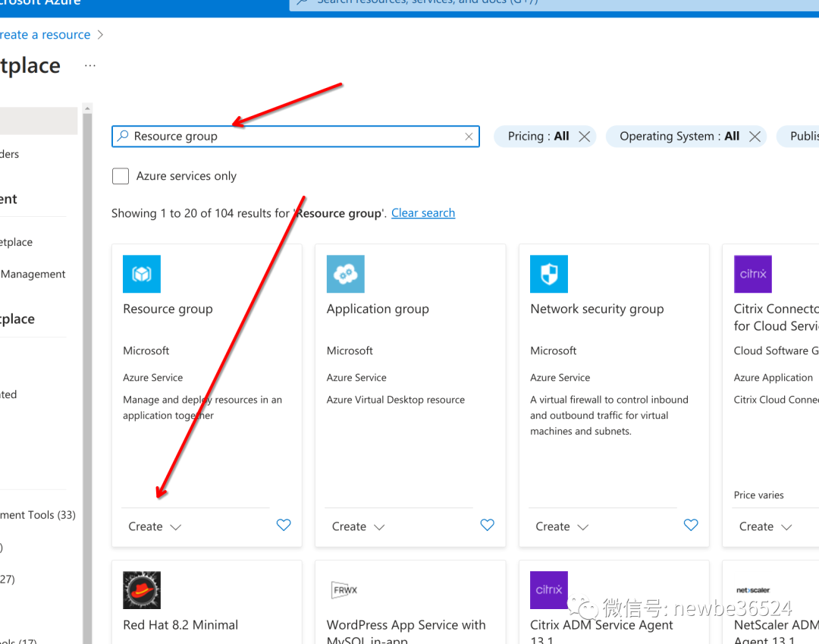Select the Tools (33) category in sidebar

pos(38,515)
